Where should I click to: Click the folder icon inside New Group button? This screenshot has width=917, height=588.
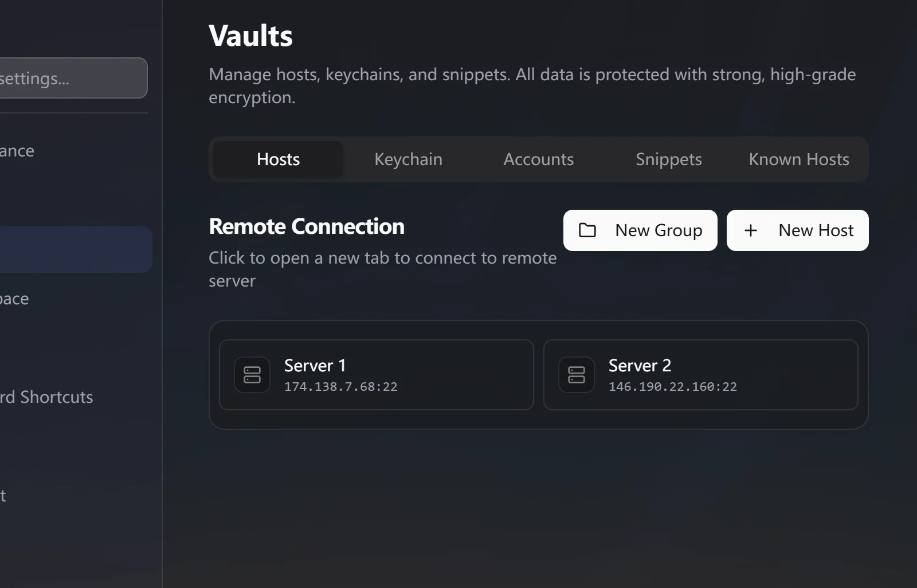coord(587,230)
